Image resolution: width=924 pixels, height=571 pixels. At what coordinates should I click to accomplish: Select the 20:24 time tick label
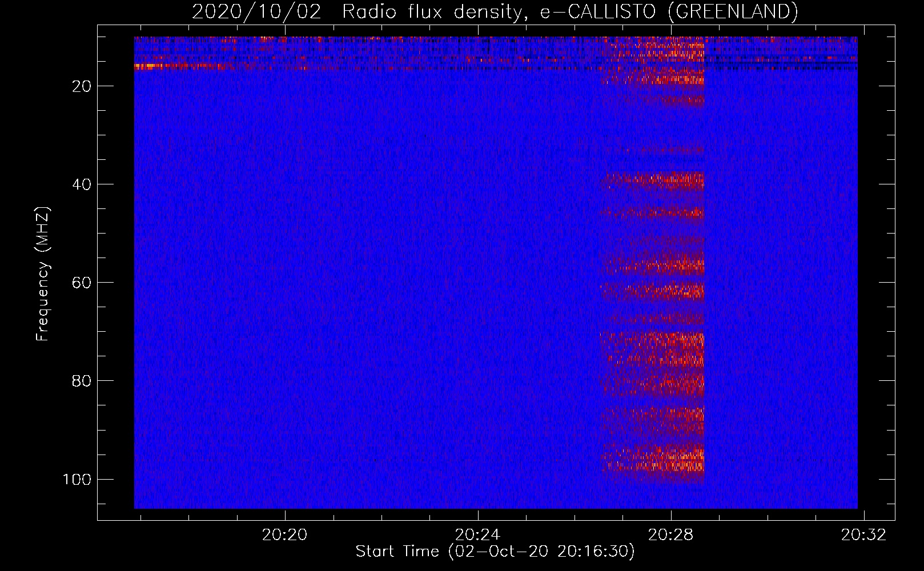477,534
